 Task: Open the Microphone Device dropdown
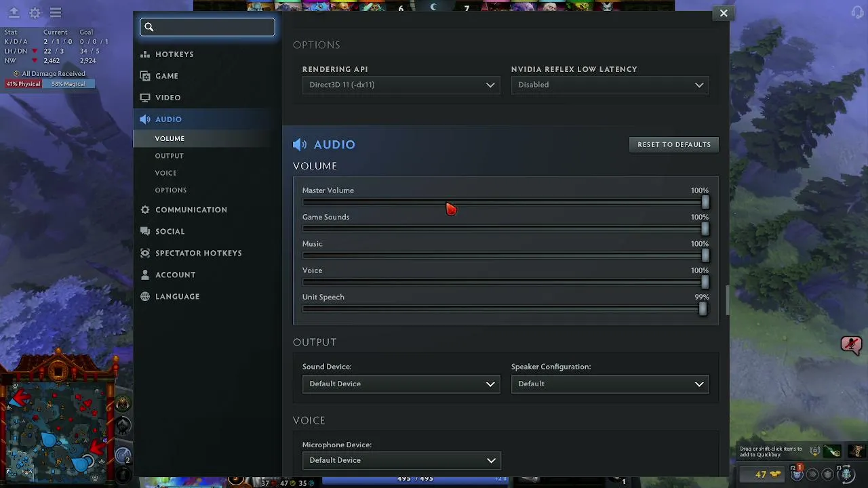(401, 460)
